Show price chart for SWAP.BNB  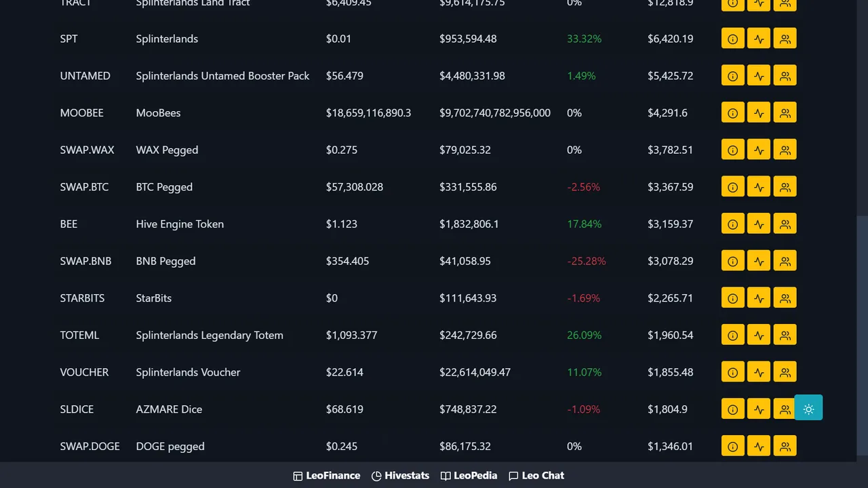click(x=759, y=261)
